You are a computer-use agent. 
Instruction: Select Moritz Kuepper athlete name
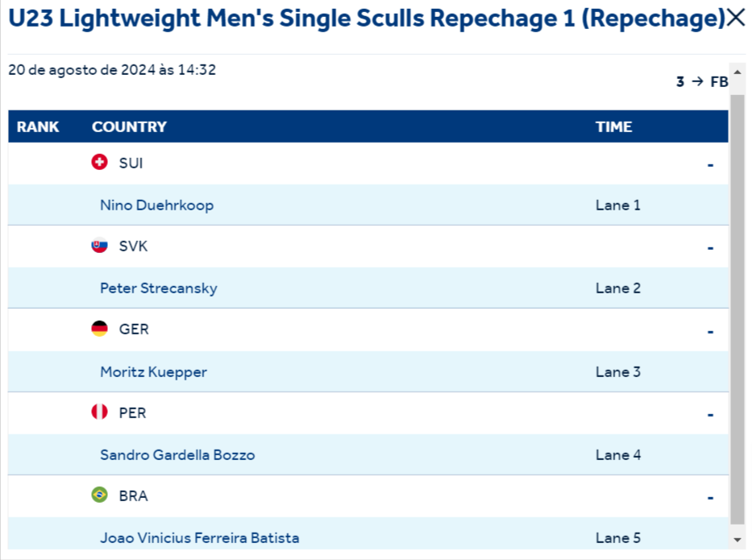point(153,372)
